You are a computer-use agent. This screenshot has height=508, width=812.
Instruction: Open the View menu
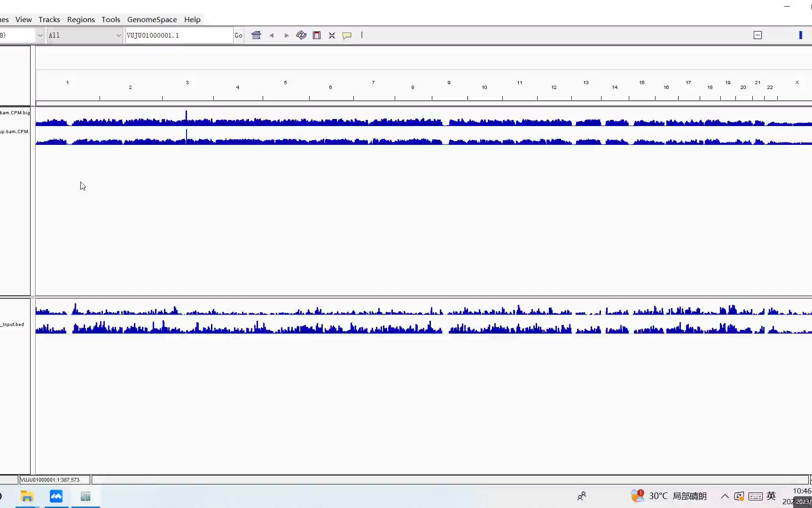(x=23, y=19)
